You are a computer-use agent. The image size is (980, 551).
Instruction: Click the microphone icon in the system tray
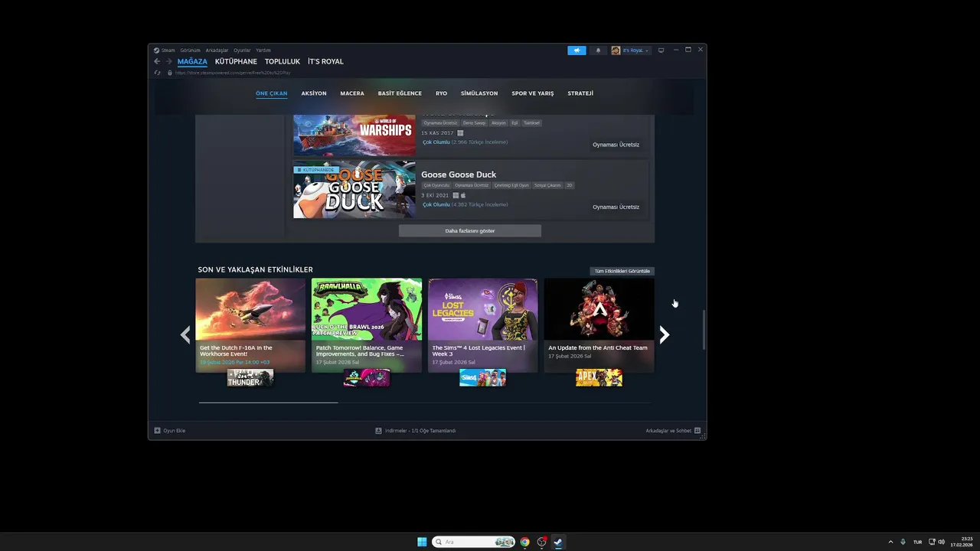click(903, 542)
